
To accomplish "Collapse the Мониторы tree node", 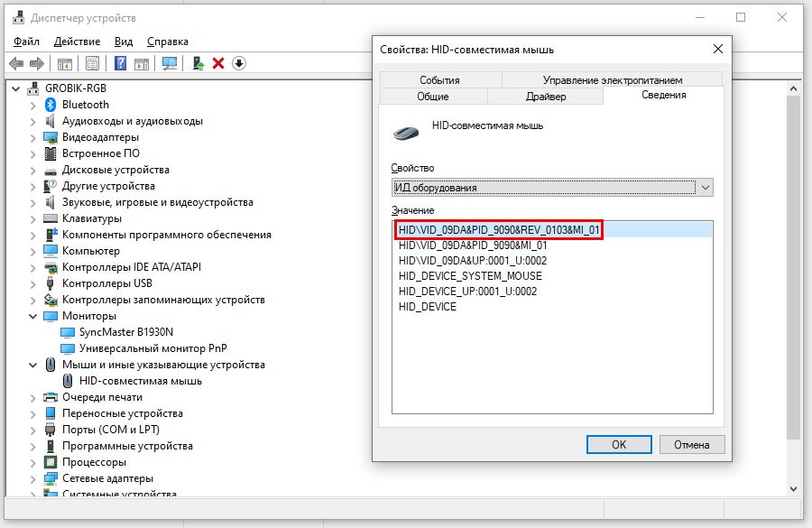I will coord(33,317).
